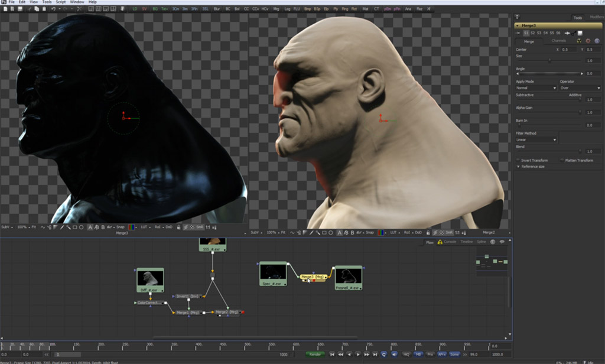605x364 pixels.
Task: Toggle HQ high quality mode
Action: click(x=406, y=355)
